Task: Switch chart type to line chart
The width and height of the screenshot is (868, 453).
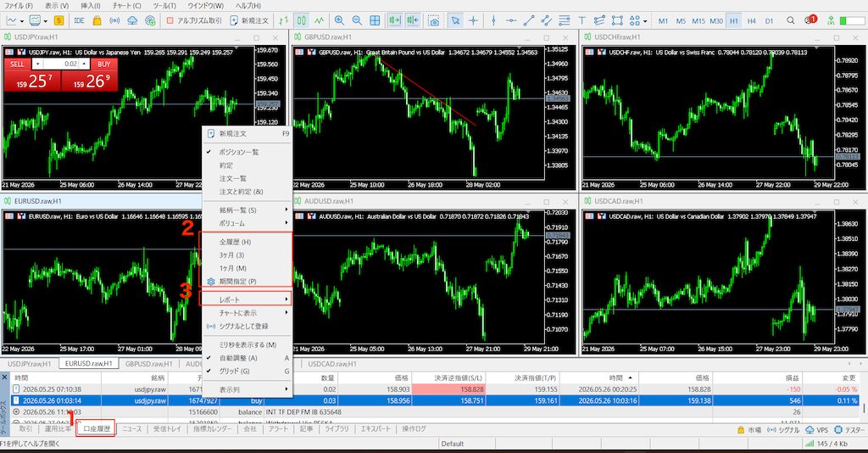Action: tap(320, 20)
